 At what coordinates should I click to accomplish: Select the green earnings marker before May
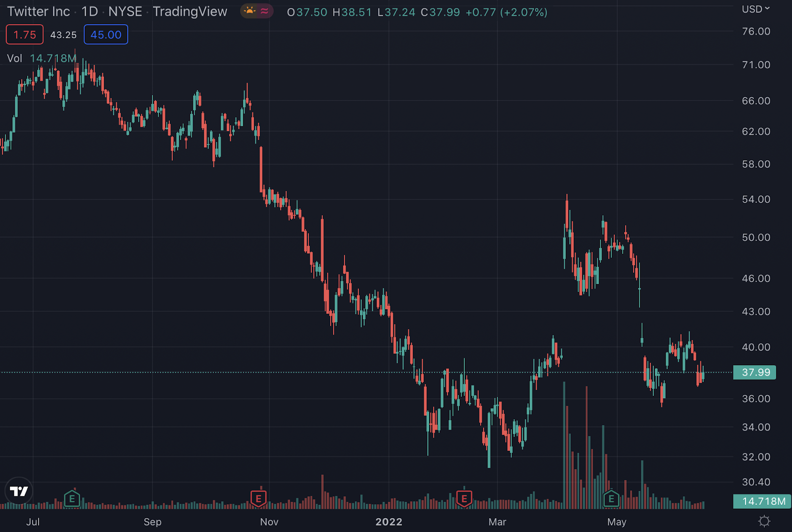pyautogui.click(x=611, y=498)
